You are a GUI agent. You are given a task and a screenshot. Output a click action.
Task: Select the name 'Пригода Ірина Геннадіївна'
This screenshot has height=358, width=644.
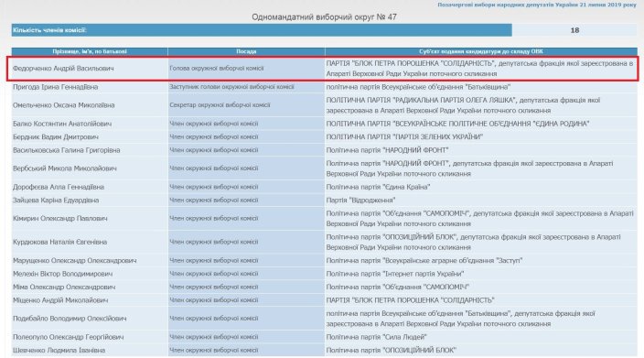pyautogui.click(x=55, y=87)
